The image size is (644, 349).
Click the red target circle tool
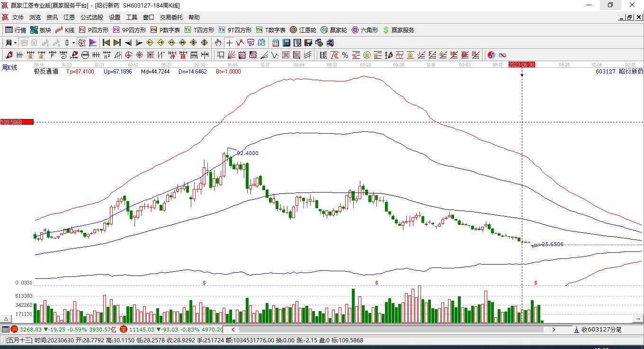click(129, 55)
